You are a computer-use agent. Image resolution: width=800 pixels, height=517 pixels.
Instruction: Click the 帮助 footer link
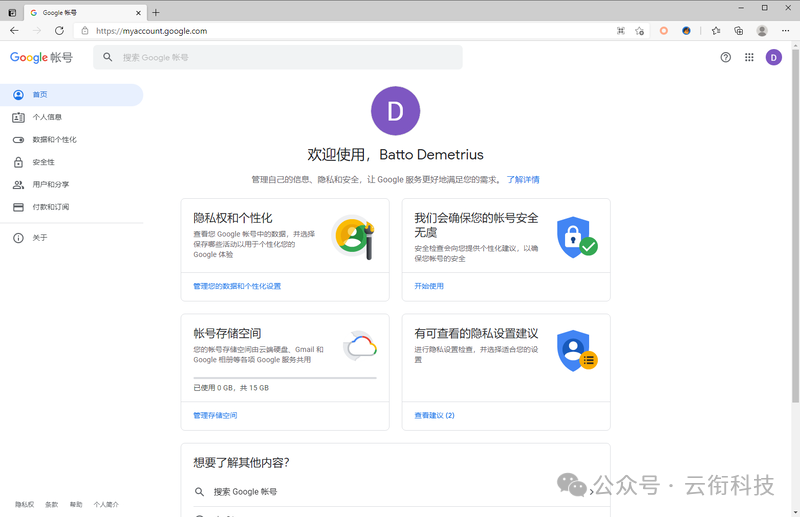tap(76, 504)
